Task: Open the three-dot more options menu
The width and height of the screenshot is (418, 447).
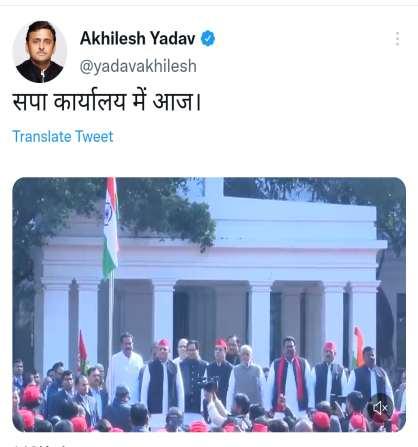Action: pos(397,39)
